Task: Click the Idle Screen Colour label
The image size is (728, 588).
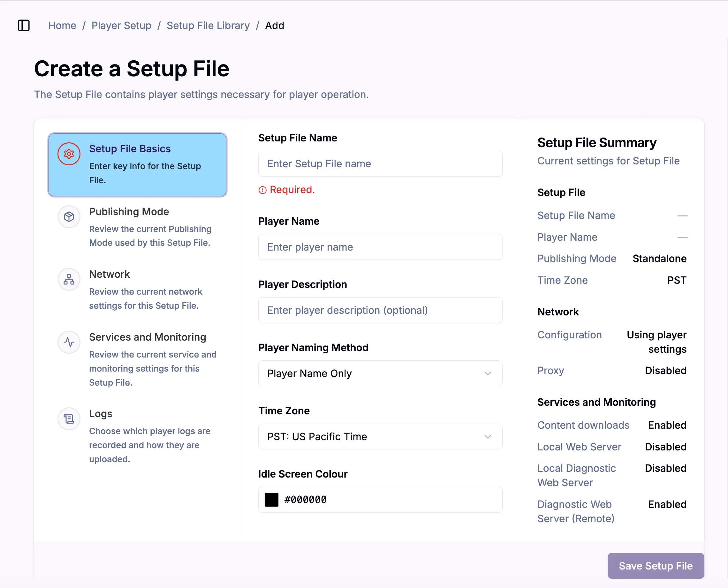Action: pos(303,474)
